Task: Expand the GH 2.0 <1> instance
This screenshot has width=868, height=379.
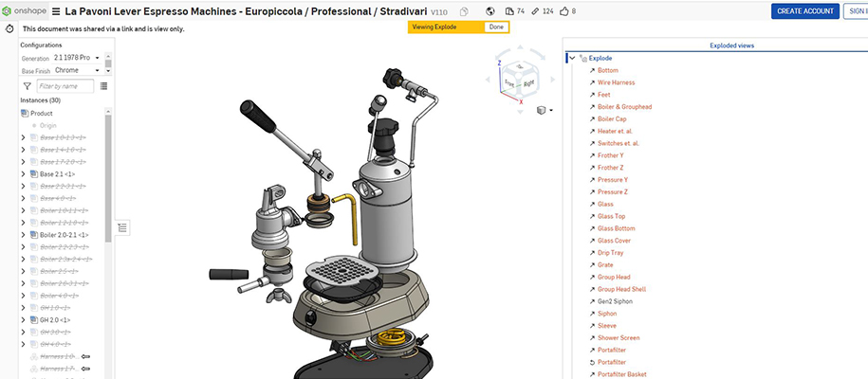Action: click(x=24, y=320)
